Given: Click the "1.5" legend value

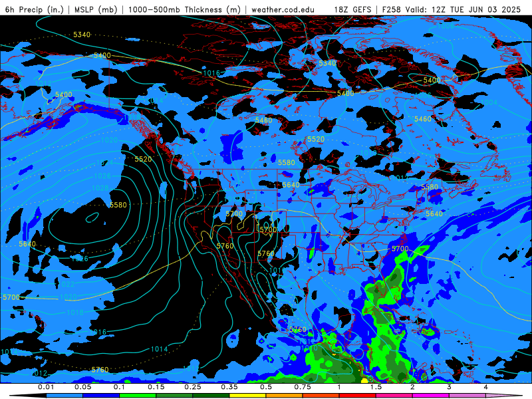Looking at the screenshot, I should coord(376,387).
